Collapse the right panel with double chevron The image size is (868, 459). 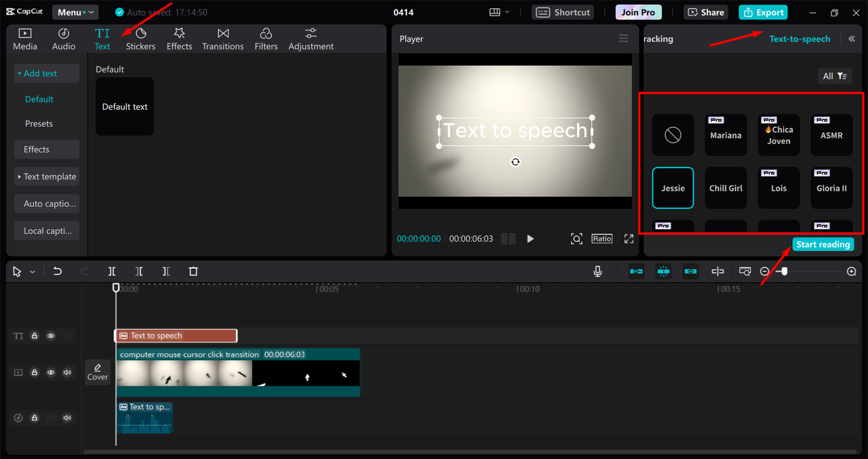tap(852, 39)
